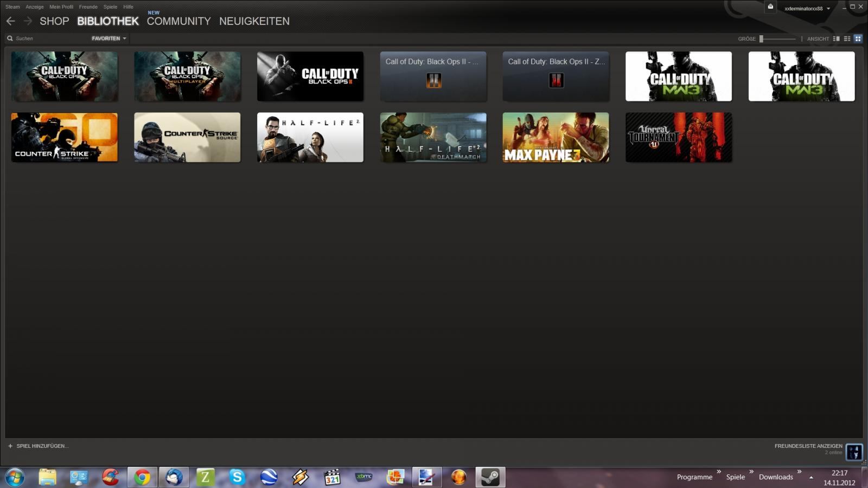Image resolution: width=868 pixels, height=488 pixels.
Task: Launch XBMC from the taskbar
Action: tap(363, 477)
